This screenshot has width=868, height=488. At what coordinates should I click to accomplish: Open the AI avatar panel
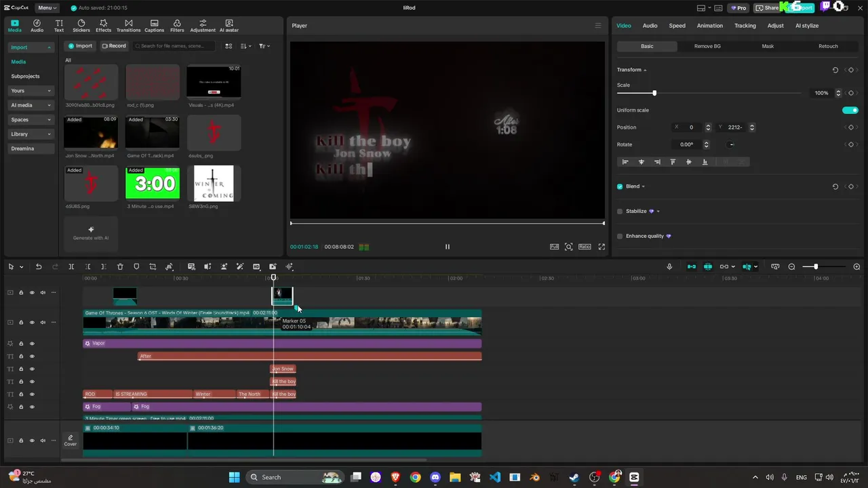click(x=229, y=26)
